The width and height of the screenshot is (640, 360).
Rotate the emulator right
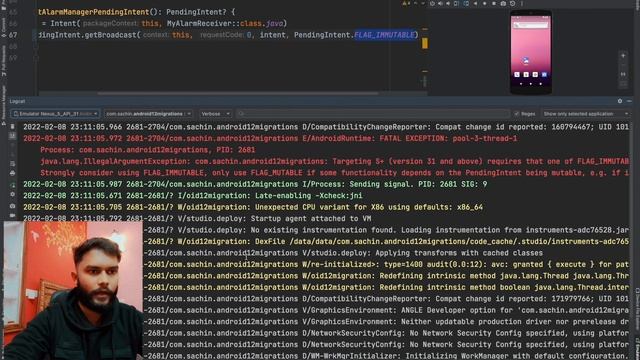[466, 3]
